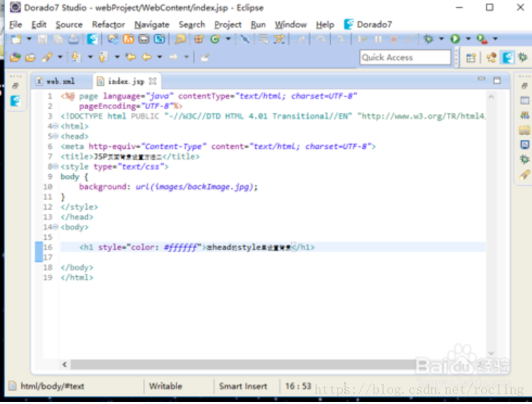This screenshot has width=532, height=404.
Task: Open the Next Annotation dropdown arrow
Action: coord(90,57)
